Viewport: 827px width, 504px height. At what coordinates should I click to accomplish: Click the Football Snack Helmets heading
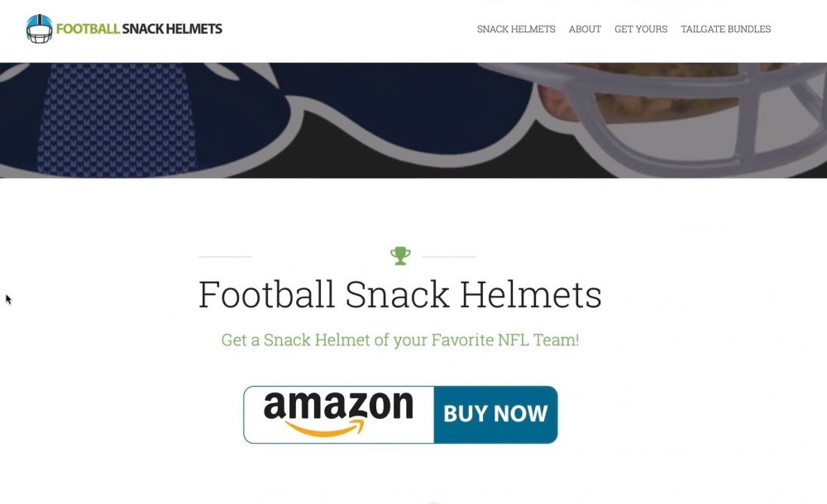pos(399,294)
